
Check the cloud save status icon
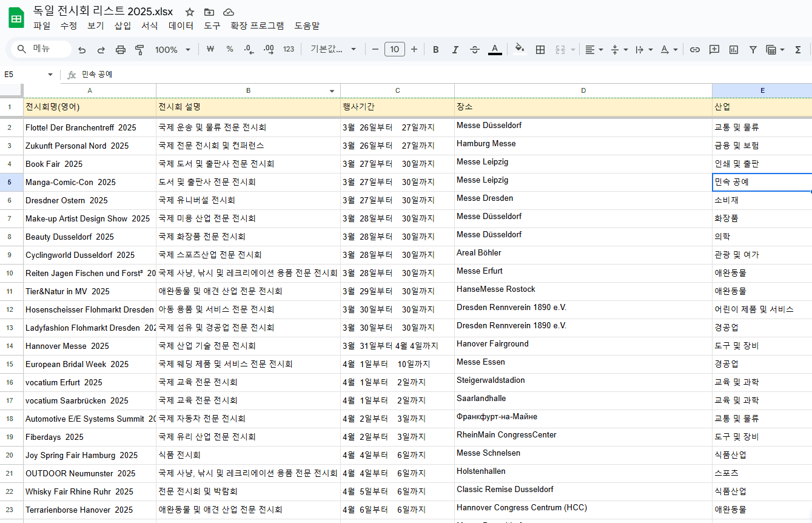point(229,12)
